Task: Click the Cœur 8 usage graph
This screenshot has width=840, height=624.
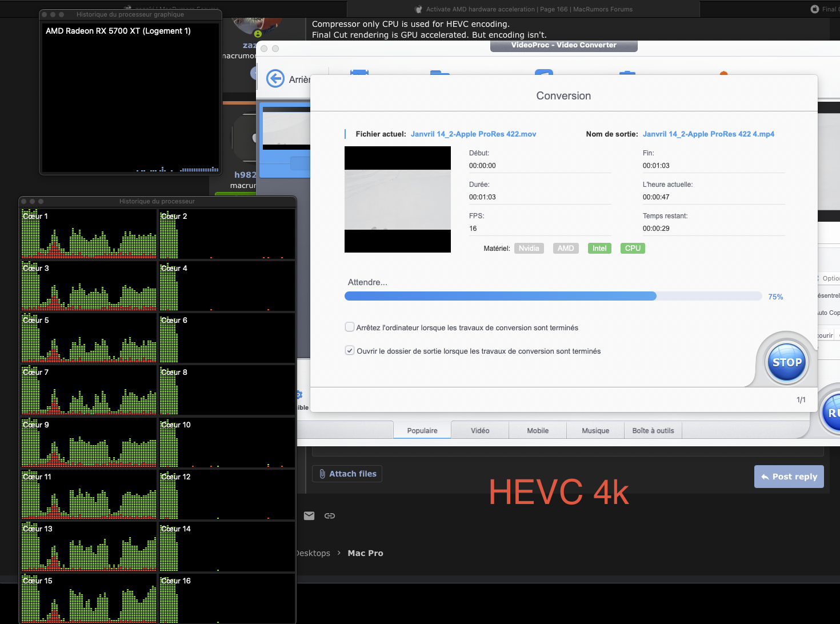Action: point(227,390)
